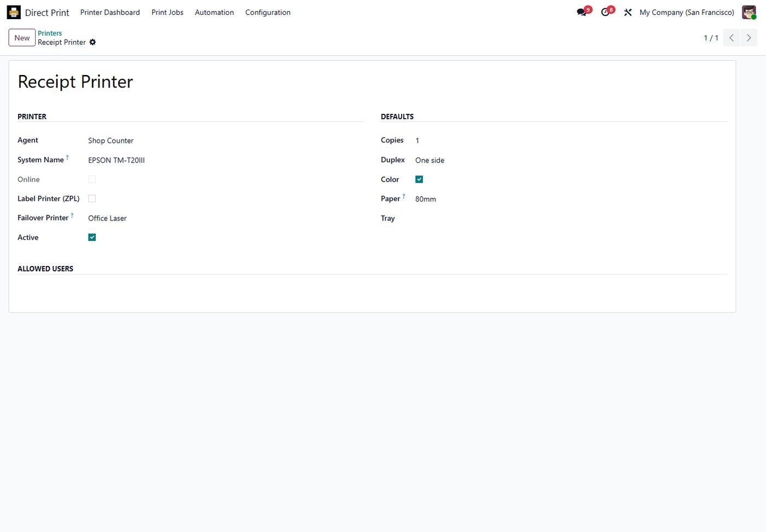The image size is (766, 532).
Task: Open the Failover Printer Office Laser dropdown
Action: click(225, 218)
